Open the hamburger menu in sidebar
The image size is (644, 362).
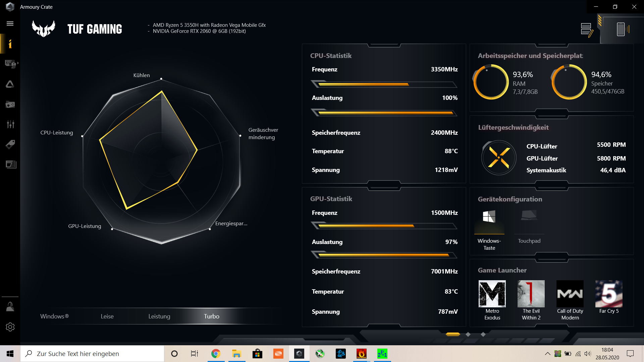click(x=10, y=23)
